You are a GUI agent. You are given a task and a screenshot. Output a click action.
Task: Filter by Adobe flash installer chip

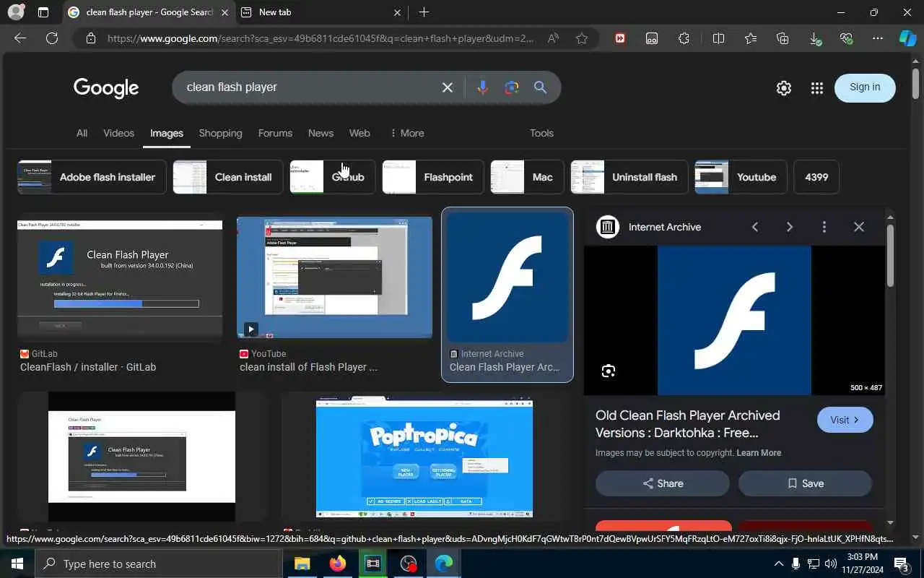pos(92,177)
